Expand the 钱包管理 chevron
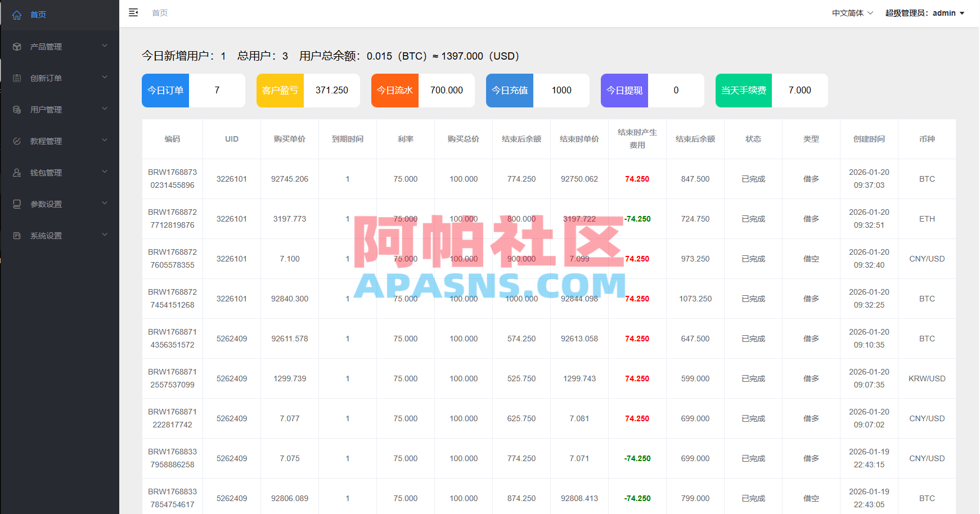The height and width of the screenshot is (514, 980). tap(105, 172)
